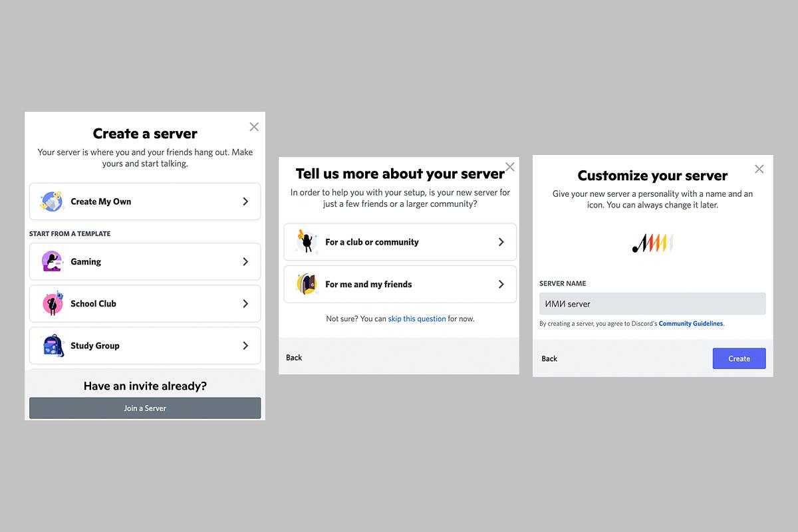The width and height of the screenshot is (798, 532).
Task: Click the Join a Server button
Action: click(145, 408)
